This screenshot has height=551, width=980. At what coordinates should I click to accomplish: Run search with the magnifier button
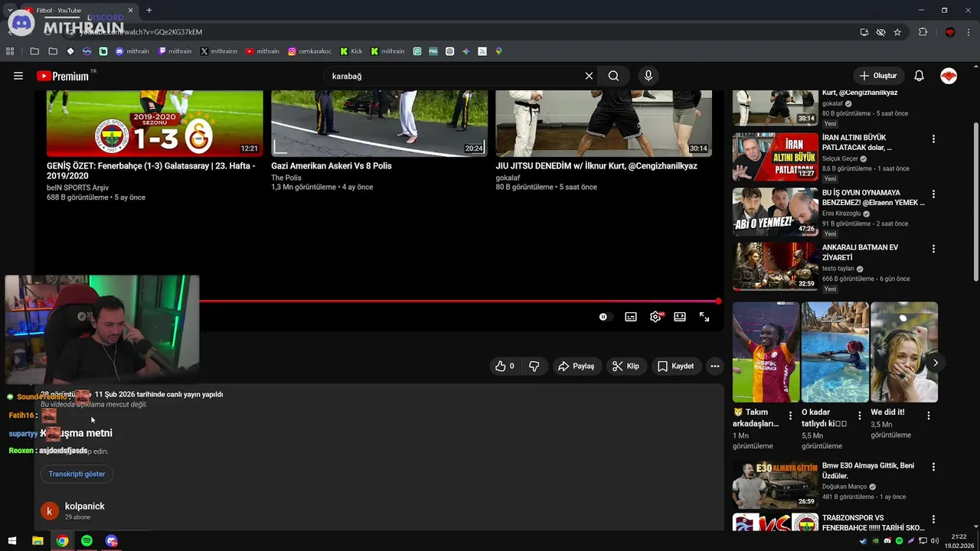613,76
